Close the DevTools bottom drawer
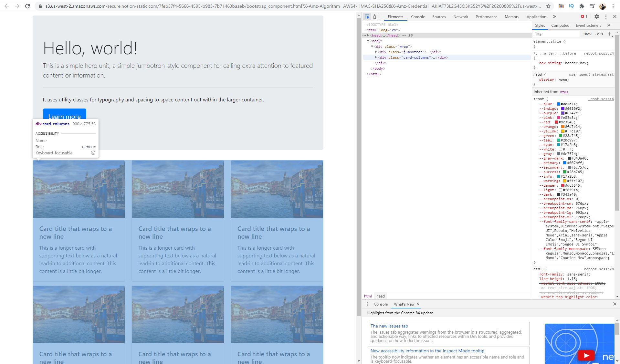 615,304
